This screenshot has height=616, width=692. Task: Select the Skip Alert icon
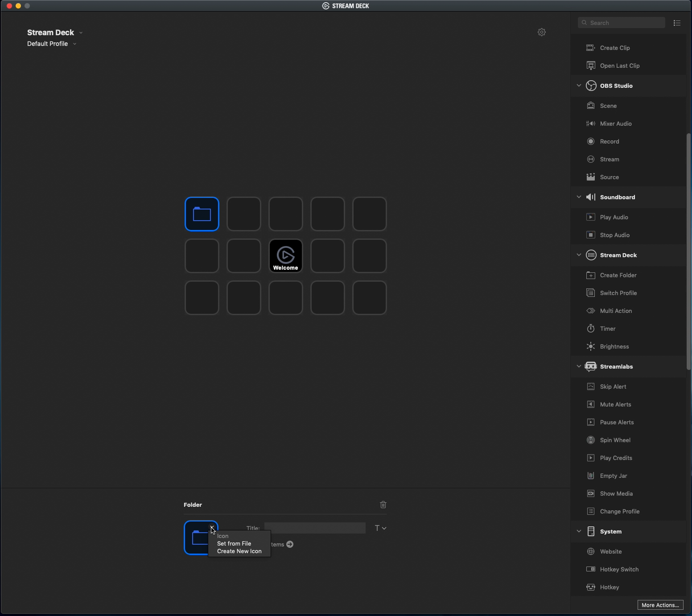click(x=591, y=386)
